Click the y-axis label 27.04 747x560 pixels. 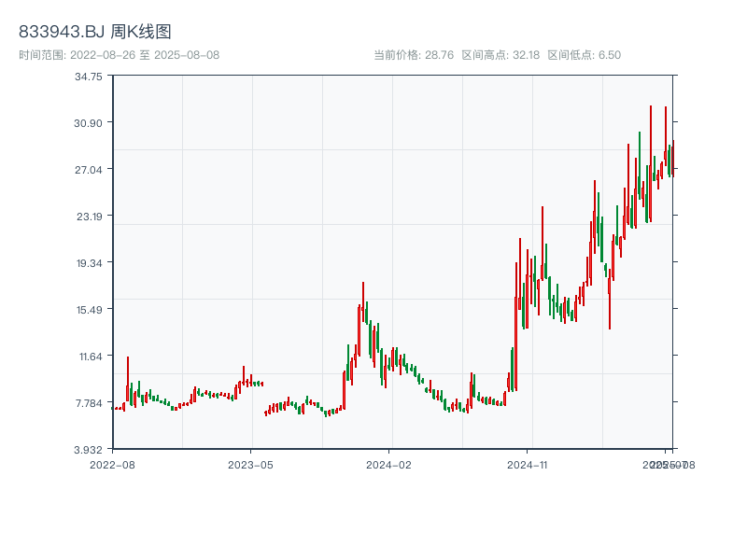point(88,170)
